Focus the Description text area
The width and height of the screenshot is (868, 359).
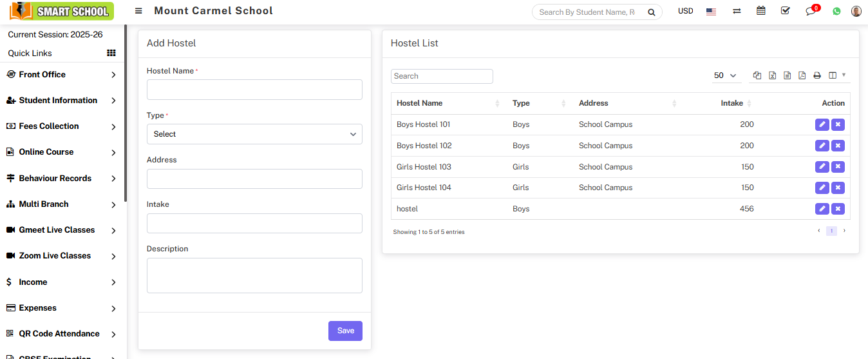pyautogui.click(x=254, y=275)
